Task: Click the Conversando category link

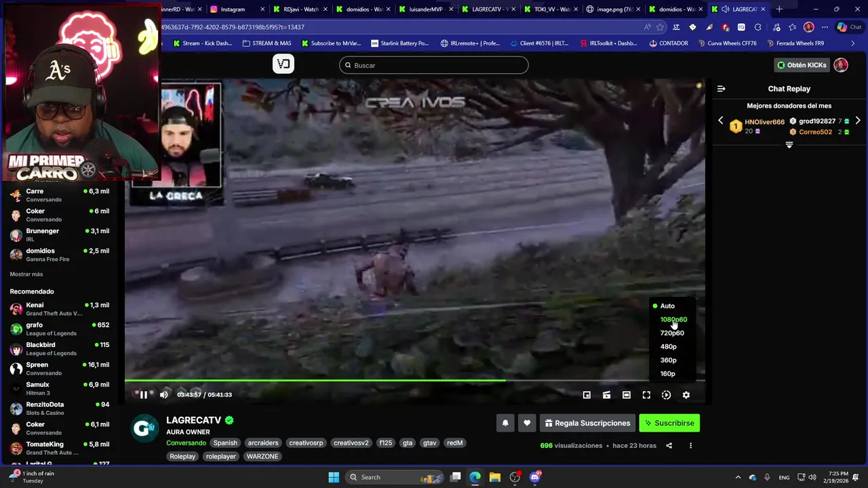Action: pos(186,443)
